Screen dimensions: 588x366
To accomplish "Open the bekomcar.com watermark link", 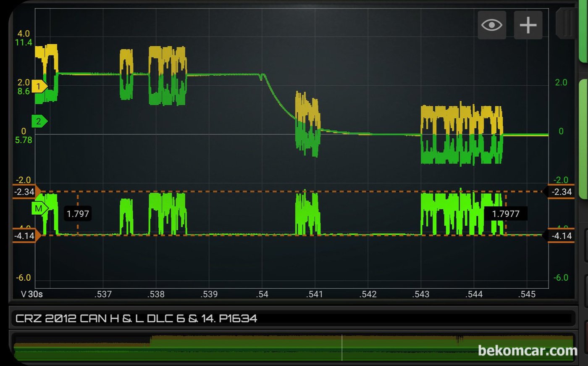I will coord(527,350).
